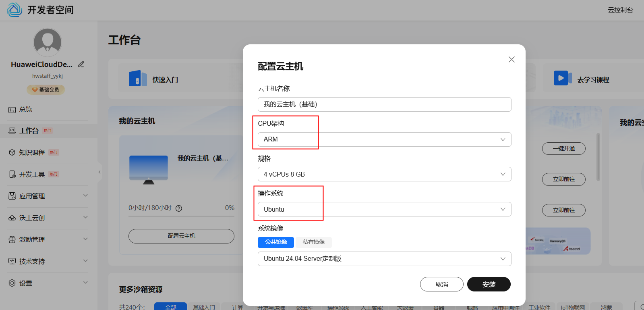Screen dimensions: 644x310
Task: Collapse the sidebar with the arrow handle
Action: coord(99,172)
